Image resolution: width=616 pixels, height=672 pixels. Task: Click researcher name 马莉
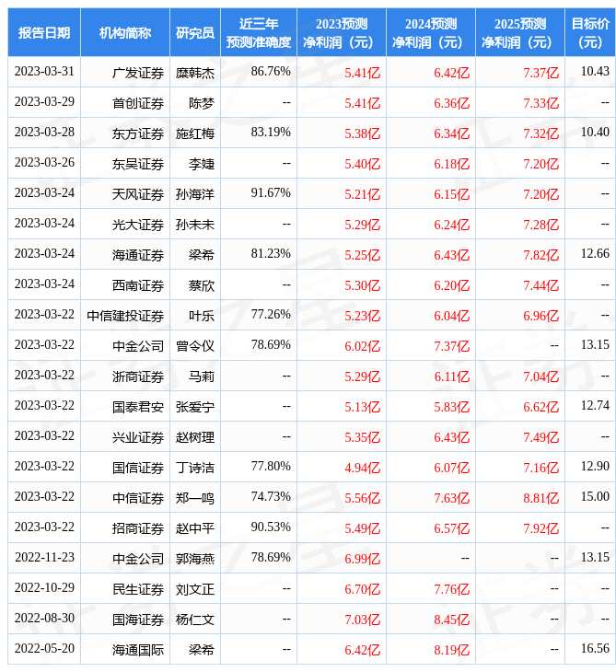[202, 377]
